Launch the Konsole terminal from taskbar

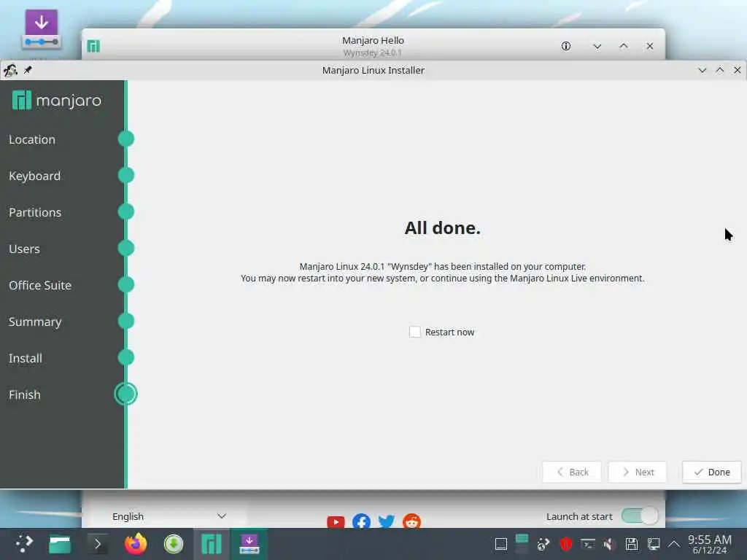point(97,544)
